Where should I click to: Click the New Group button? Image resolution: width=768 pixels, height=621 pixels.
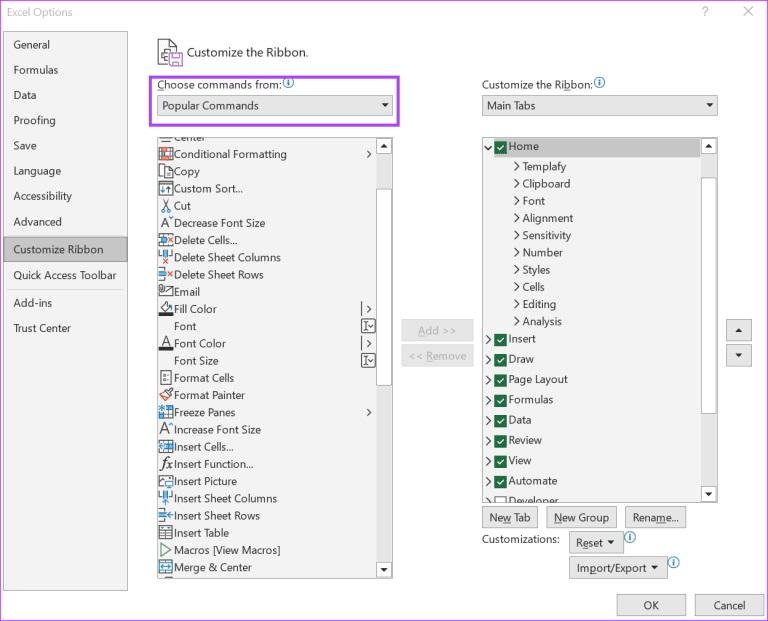click(581, 517)
